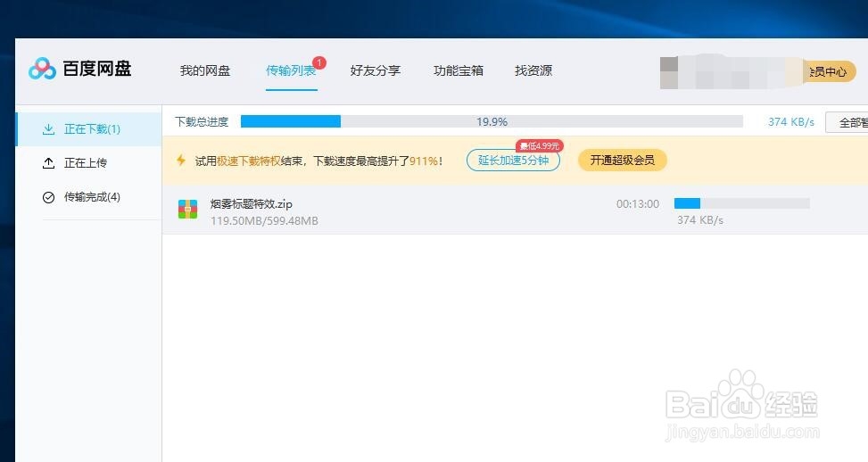Click the blurred user avatar

669,71
